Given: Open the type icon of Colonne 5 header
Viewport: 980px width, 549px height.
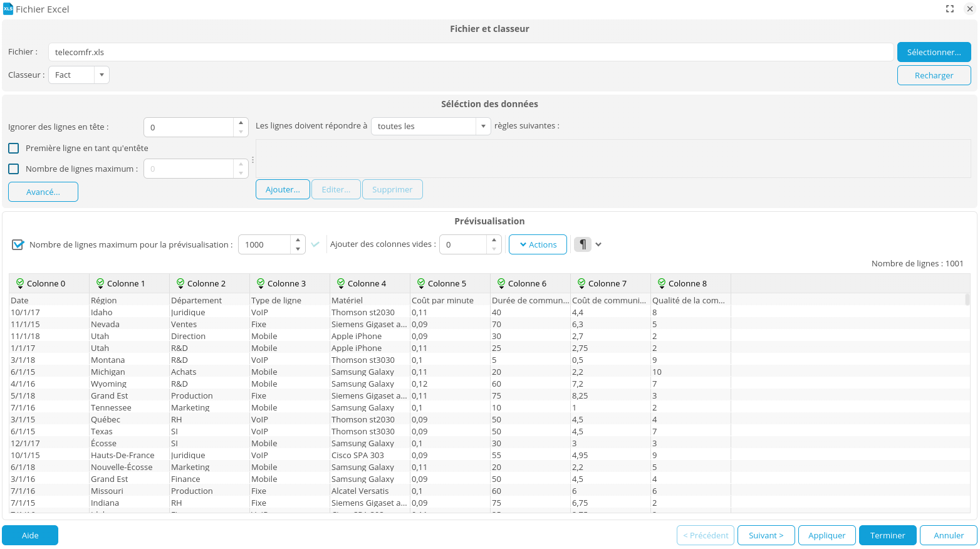Looking at the screenshot, I should tap(421, 283).
